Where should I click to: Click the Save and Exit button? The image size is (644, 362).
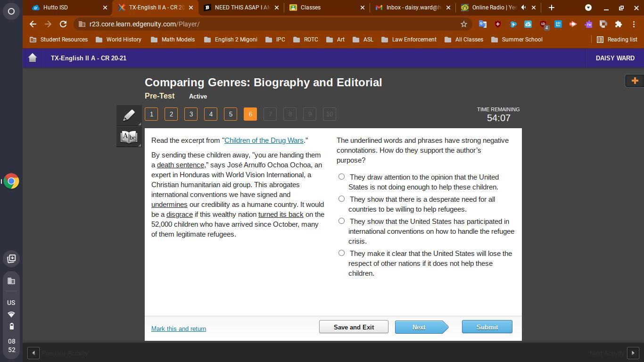354,327
